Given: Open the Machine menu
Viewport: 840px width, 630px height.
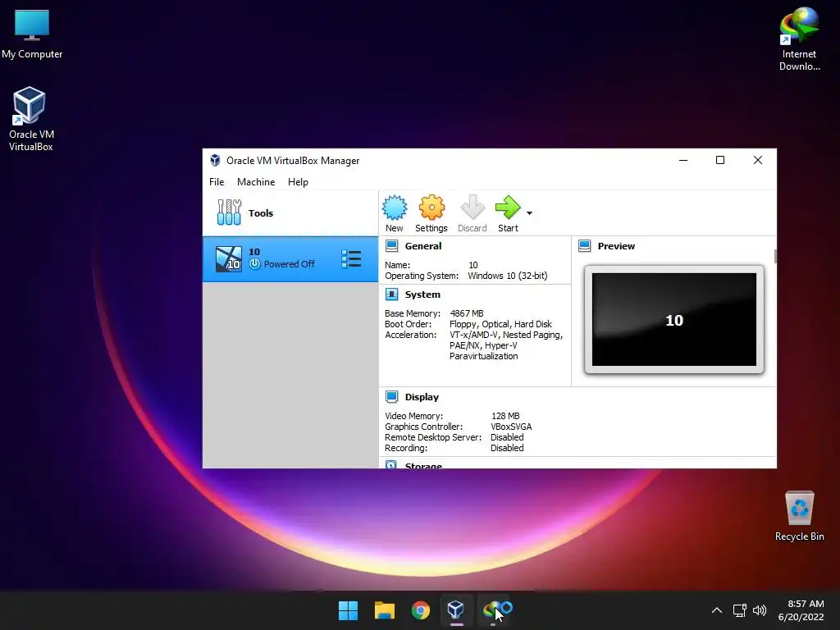Looking at the screenshot, I should point(256,182).
